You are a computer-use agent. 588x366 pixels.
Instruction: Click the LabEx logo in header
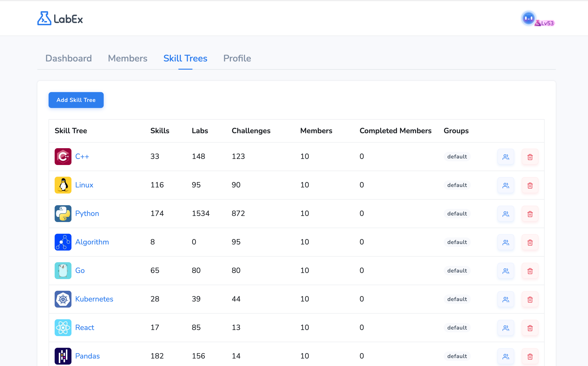pyautogui.click(x=60, y=18)
